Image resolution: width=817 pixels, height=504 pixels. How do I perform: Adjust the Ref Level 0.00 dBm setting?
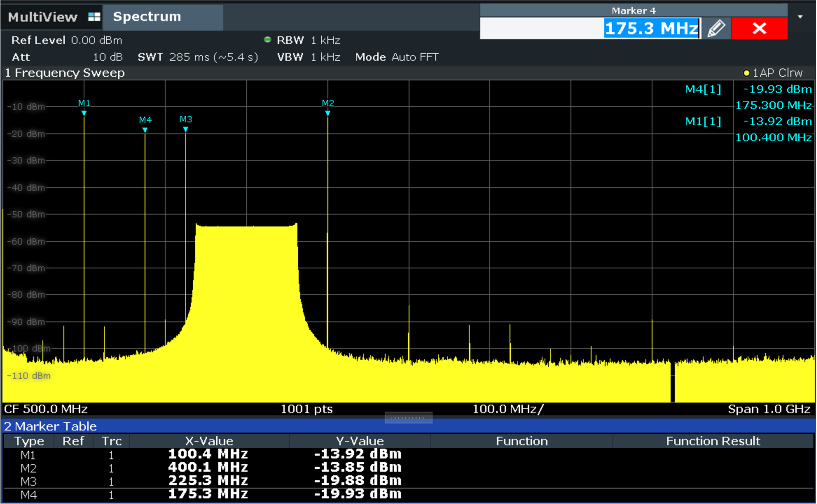point(67,39)
